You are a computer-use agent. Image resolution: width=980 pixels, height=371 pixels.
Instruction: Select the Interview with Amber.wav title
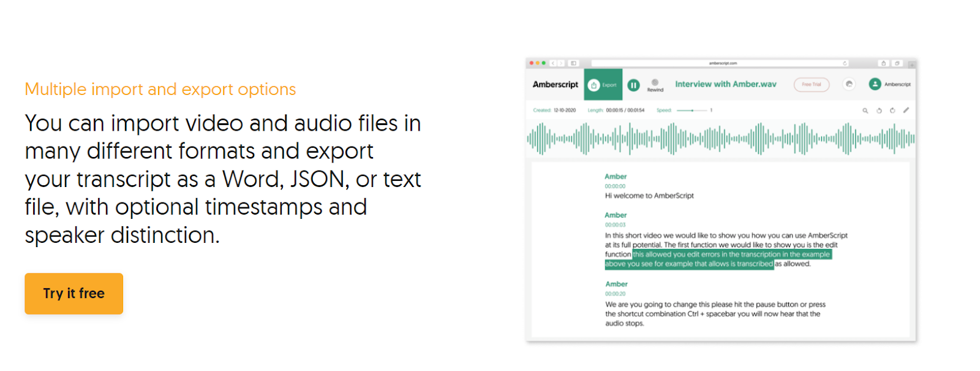click(726, 84)
